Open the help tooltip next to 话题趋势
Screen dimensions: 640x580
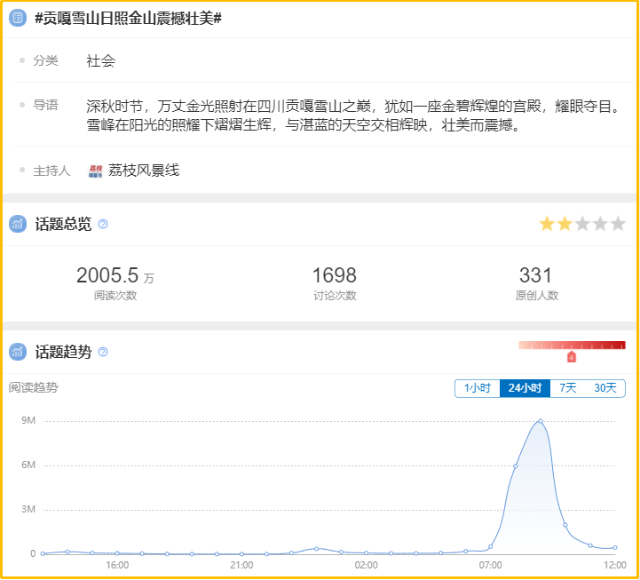click(x=103, y=352)
